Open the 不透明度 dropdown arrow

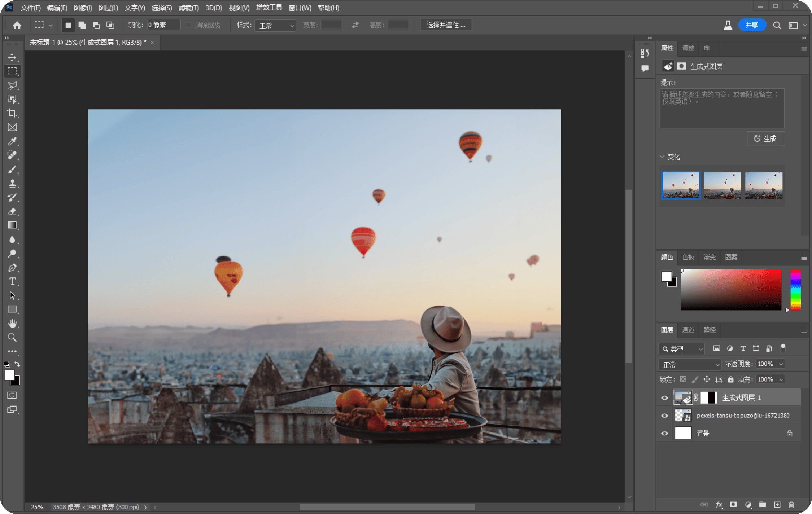(x=781, y=364)
